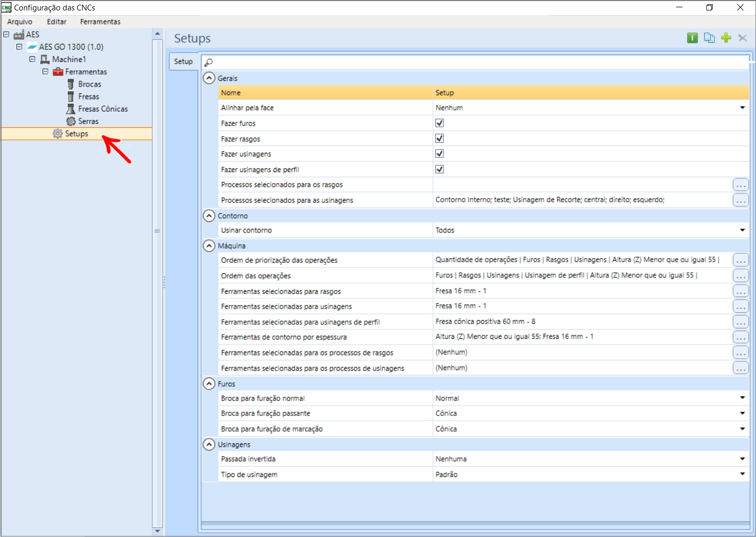Image resolution: width=756 pixels, height=537 pixels.
Task: Select Fresas Cônicas tree item
Action: click(x=103, y=109)
